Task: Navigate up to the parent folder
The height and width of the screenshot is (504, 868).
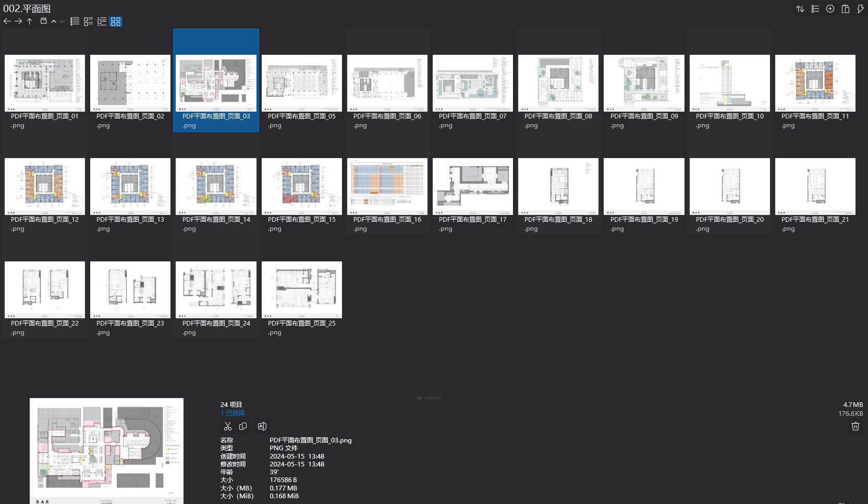Action: 30,21
